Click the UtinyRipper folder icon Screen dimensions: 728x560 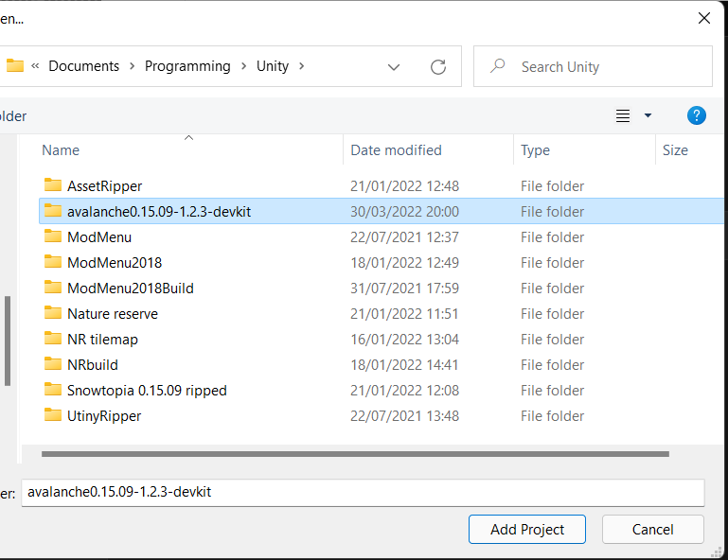coord(53,415)
